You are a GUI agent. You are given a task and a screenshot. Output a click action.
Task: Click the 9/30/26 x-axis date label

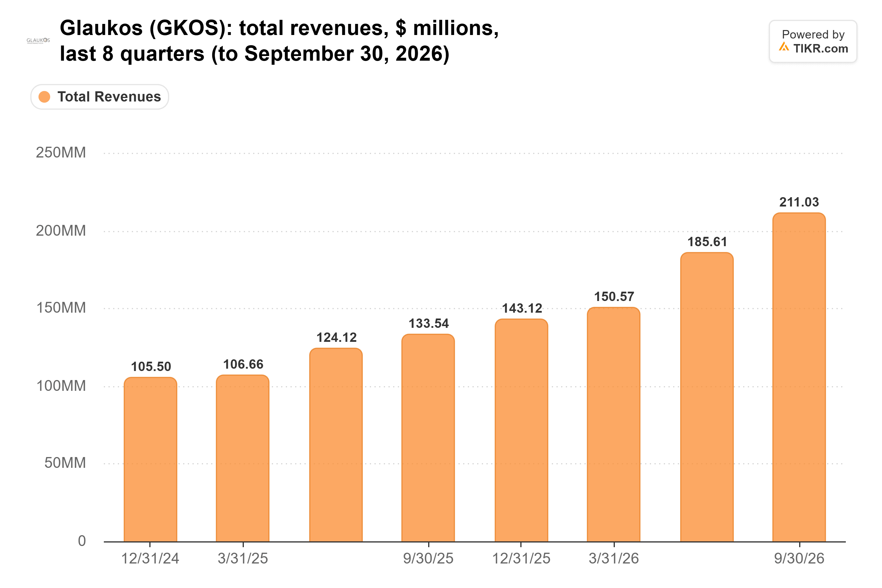click(799, 558)
